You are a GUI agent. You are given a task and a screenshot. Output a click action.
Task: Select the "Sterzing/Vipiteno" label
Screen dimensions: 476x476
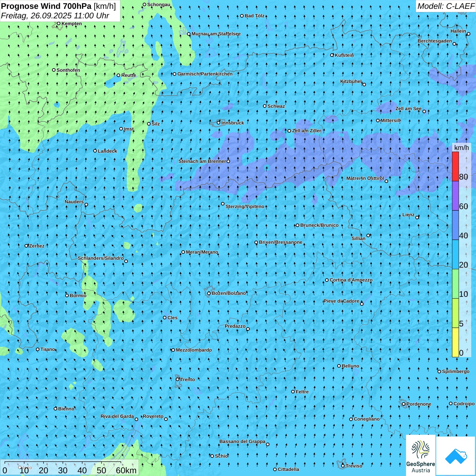[x=245, y=206]
